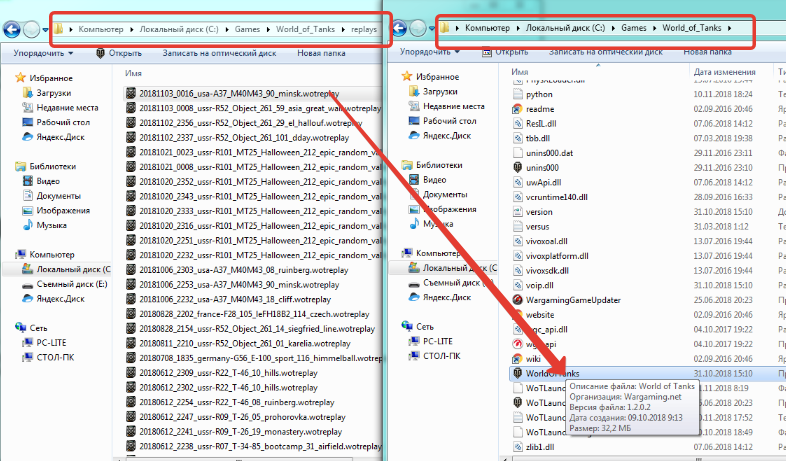This screenshot has width=786, height=461.
Task: Sort by Имя column in the World_of_Tanks window
Action: tap(519, 72)
